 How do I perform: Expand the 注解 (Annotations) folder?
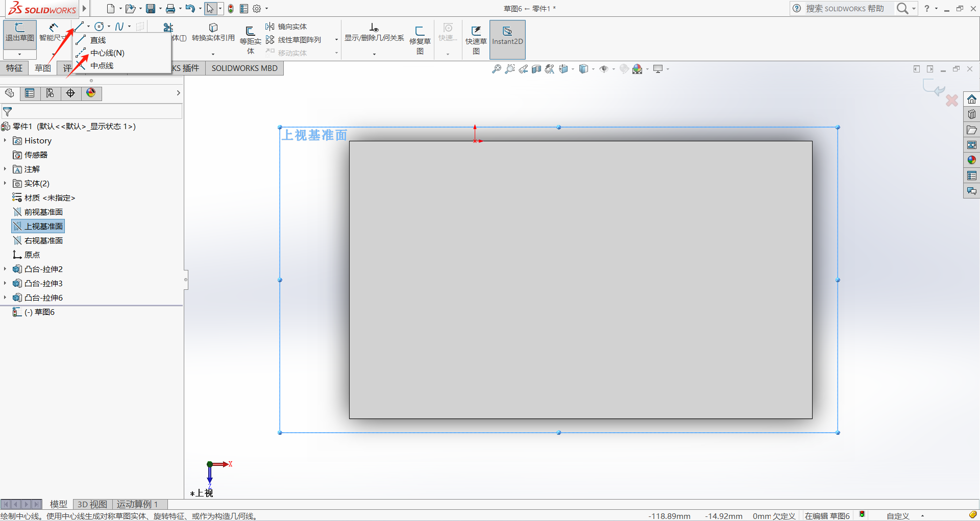tap(5, 169)
